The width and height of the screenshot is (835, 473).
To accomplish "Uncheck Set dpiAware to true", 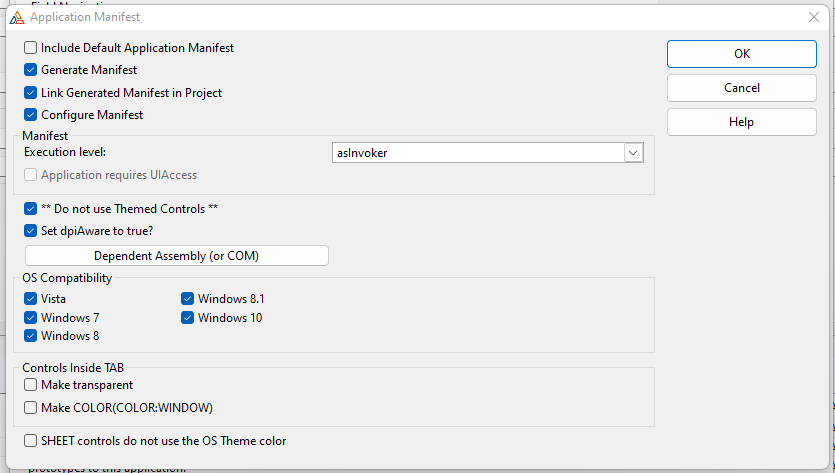I will tap(31, 231).
